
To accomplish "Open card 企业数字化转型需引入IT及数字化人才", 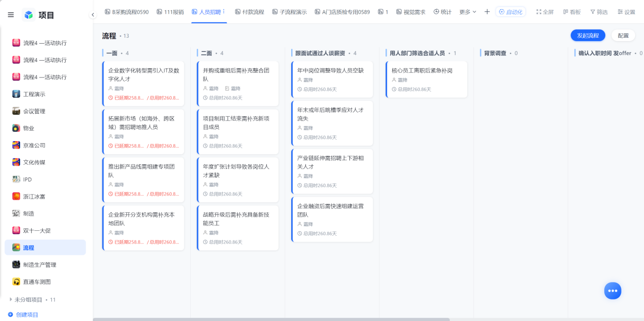I will 143,84.
